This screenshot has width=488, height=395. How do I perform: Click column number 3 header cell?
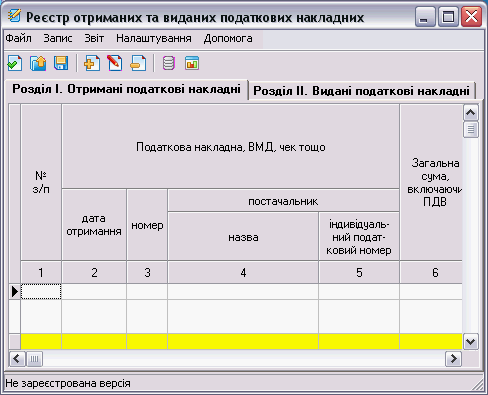pos(147,272)
